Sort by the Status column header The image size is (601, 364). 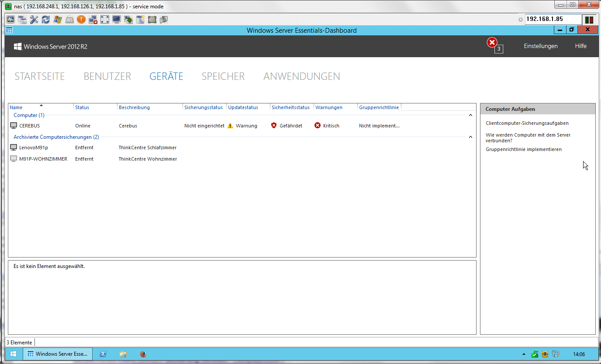tap(96, 107)
